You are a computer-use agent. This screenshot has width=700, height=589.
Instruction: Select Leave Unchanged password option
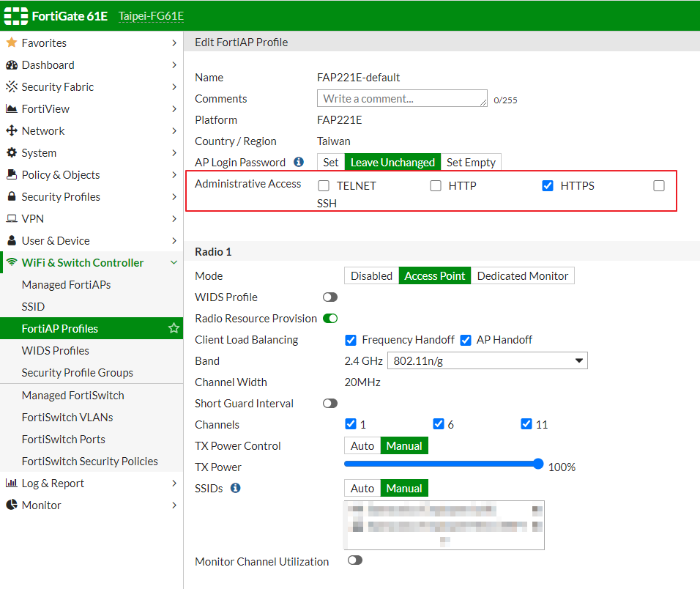click(392, 162)
